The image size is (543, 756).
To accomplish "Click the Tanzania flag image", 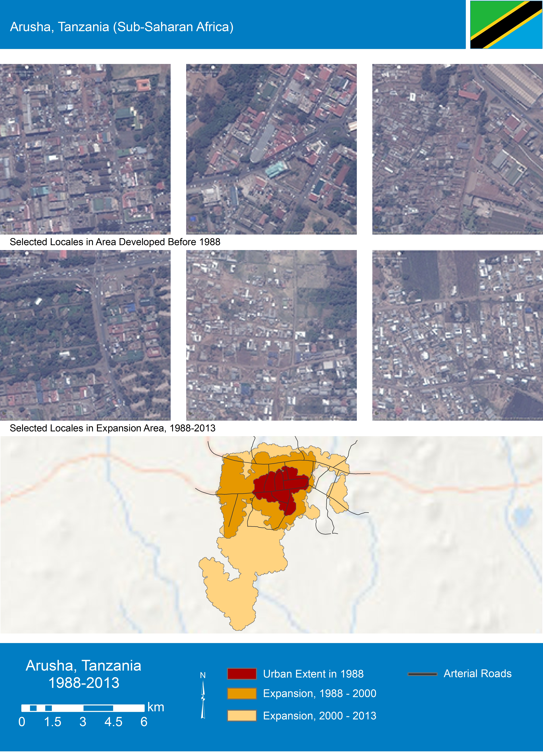I will point(506,25).
